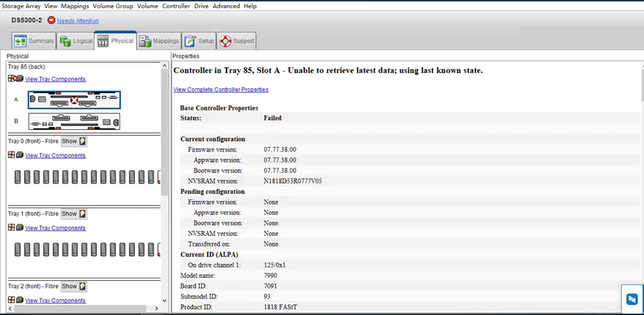Click the Tray 85 component status icon
The height and width of the screenshot is (315, 644).
point(15,78)
